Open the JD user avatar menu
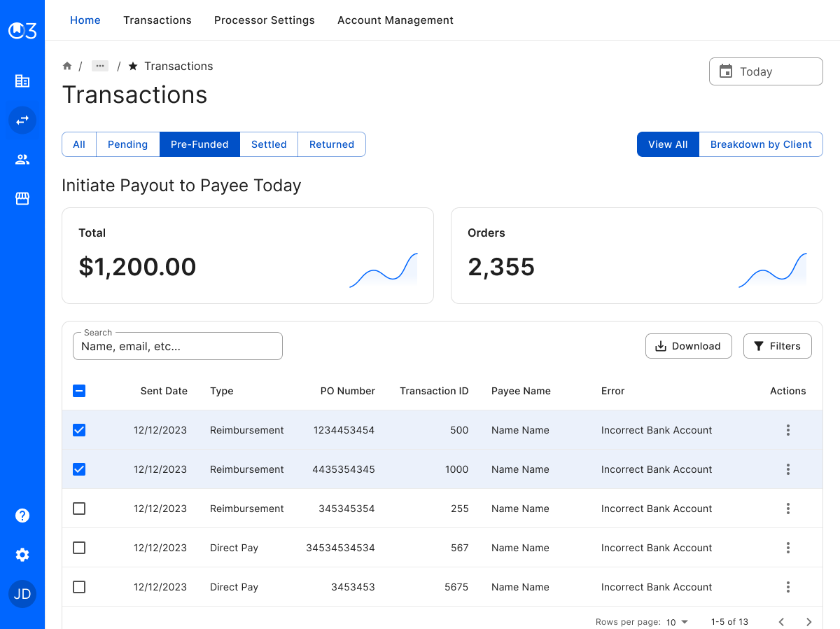The height and width of the screenshot is (629, 840). tap(22, 593)
